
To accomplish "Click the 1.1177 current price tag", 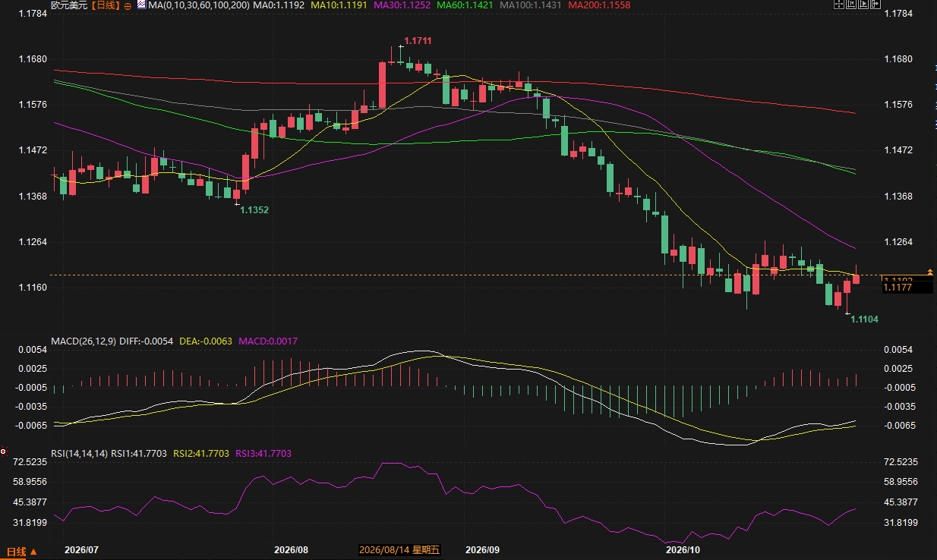I will point(907,287).
